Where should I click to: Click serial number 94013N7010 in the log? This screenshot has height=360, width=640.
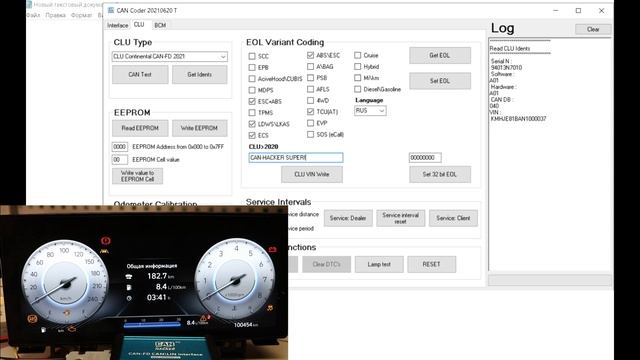(506, 68)
